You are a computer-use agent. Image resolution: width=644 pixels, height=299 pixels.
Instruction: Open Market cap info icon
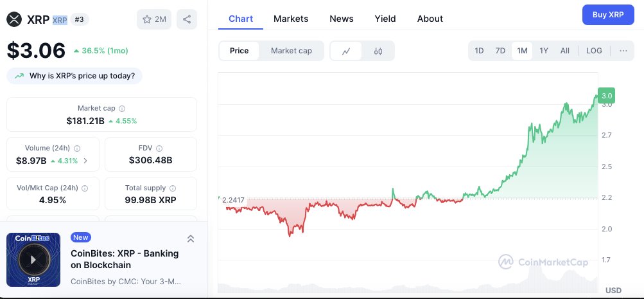[x=122, y=109]
